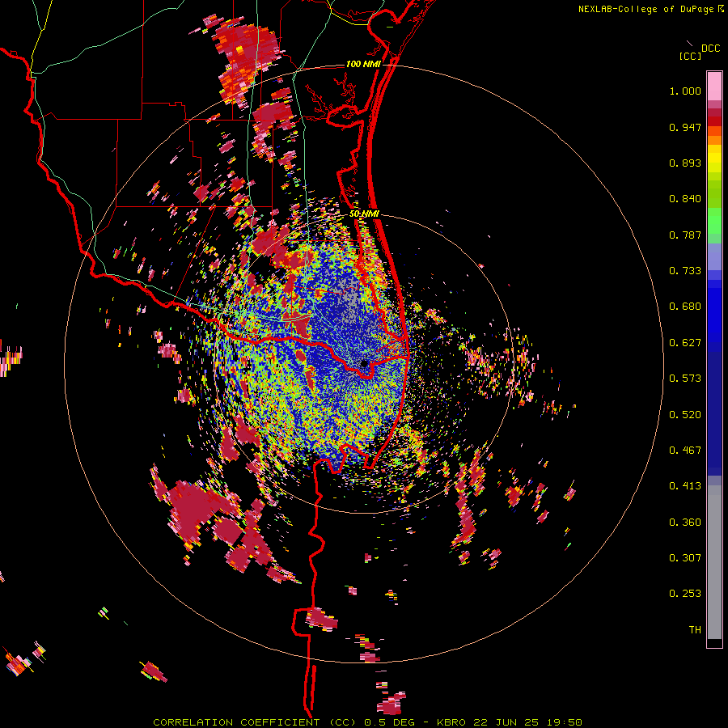Viewport: 728px width, 728px height.
Task: Click the 0.307 scale value
Action: pos(685,558)
